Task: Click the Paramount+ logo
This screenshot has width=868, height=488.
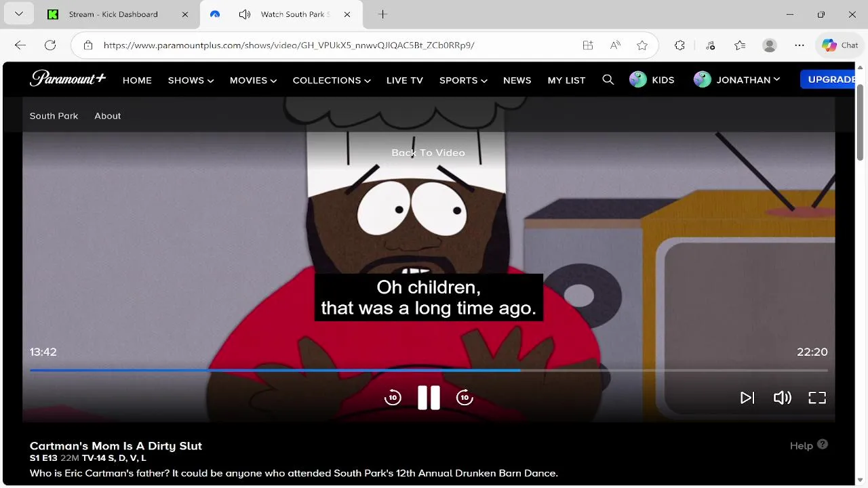Action: coord(68,79)
